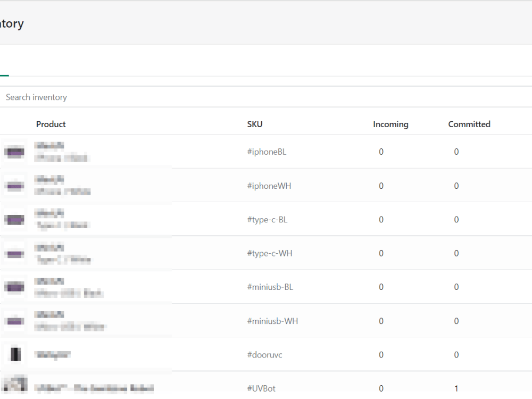Open the product name in #dooruvc row

point(52,354)
